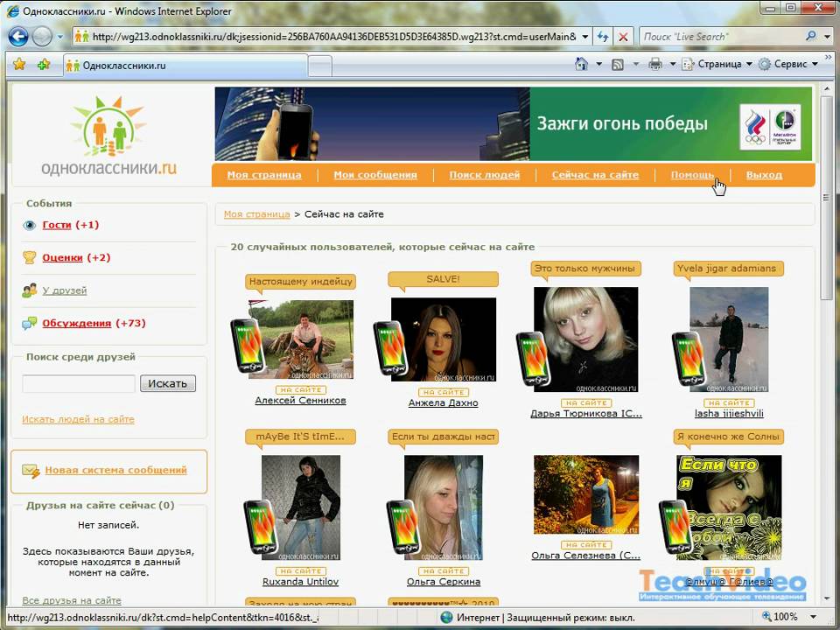Click the RSS feeds icon
Image resolution: width=840 pixels, height=630 pixels.
[618, 64]
